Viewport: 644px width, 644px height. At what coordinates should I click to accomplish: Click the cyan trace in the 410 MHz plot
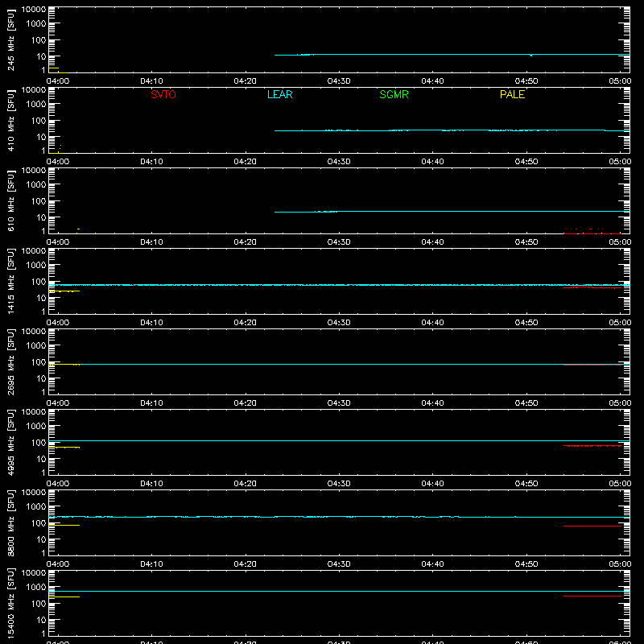click(x=452, y=130)
